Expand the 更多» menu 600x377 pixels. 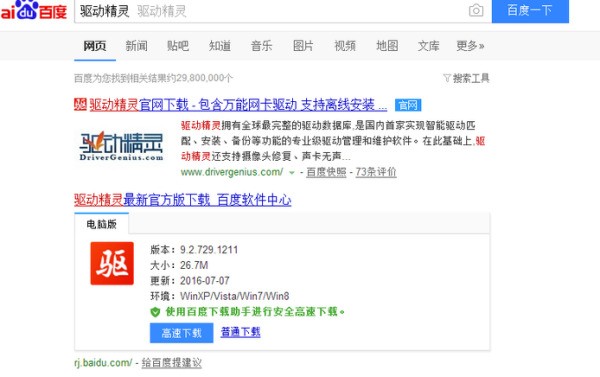(470, 46)
